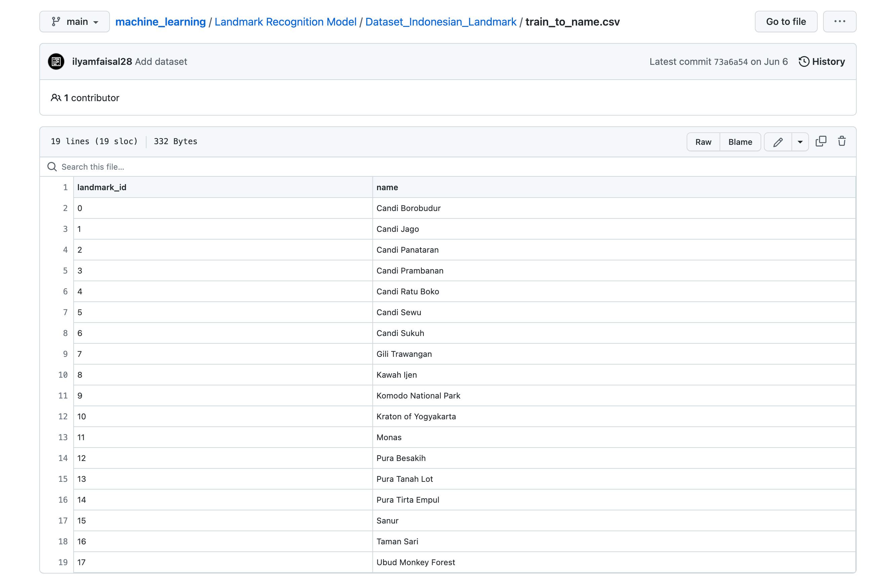This screenshot has height=588, width=896.
Task: Open the machine_learning repository link
Action: (160, 22)
